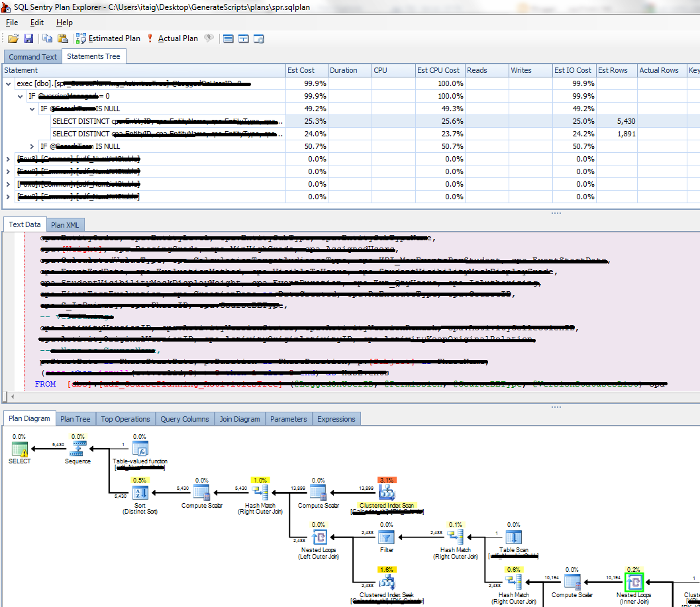Select the Filter operator node

point(387,537)
